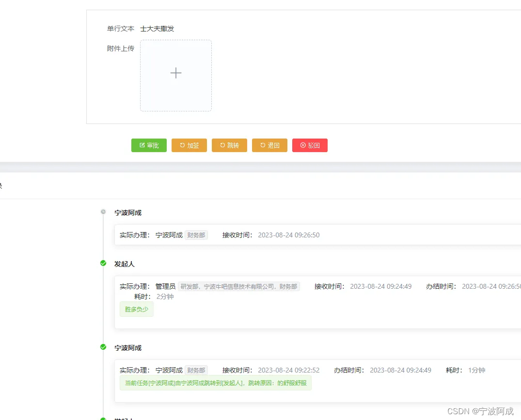
Task: Click the 耗时 value 2分钟
Action: [165, 296]
